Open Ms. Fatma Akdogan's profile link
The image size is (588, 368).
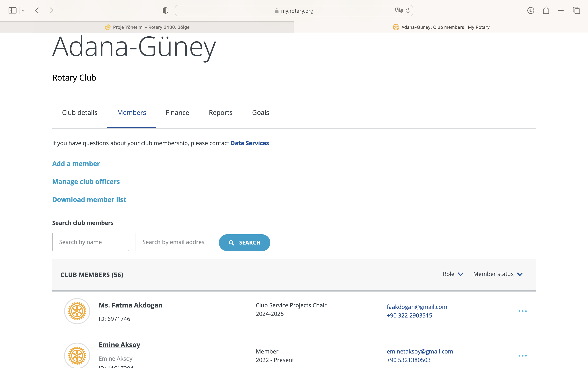pyautogui.click(x=131, y=305)
